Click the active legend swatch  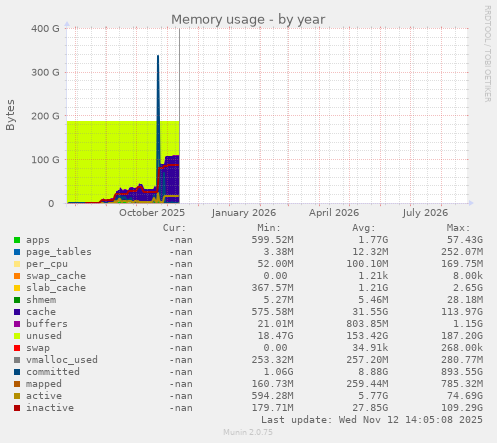[x=17, y=396]
